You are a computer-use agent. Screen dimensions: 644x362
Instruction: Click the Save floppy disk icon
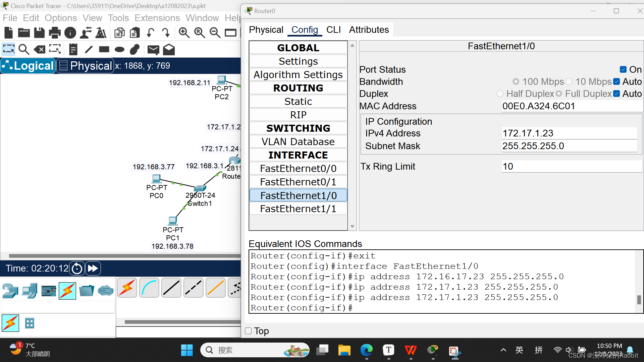(x=39, y=33)
